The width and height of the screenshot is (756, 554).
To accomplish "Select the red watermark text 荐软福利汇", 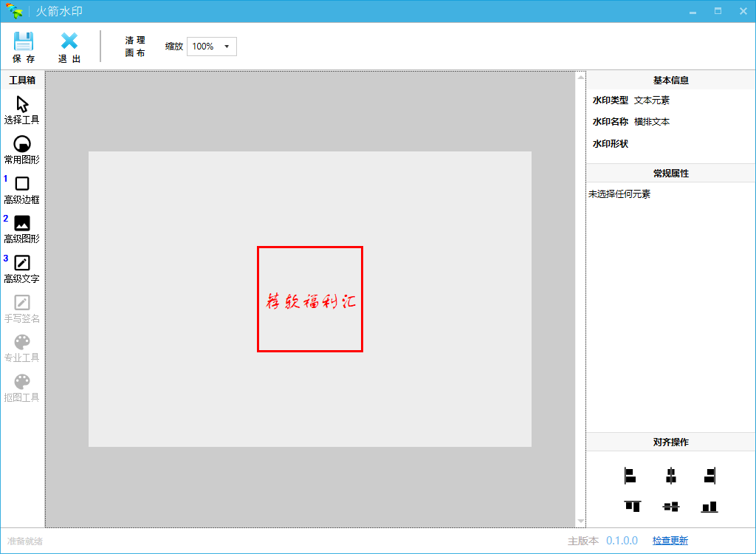I will tap(311, 301).
